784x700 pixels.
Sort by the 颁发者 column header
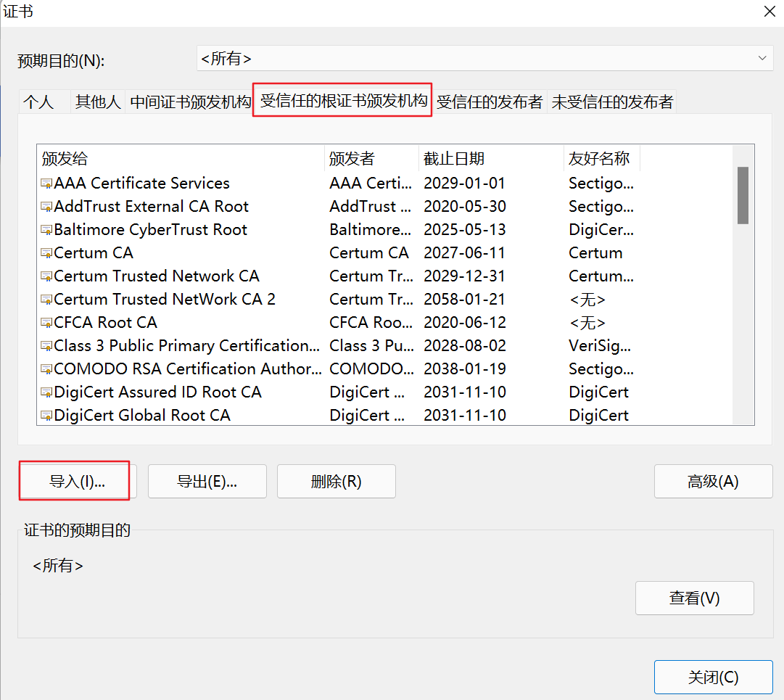tap(371, 159)
